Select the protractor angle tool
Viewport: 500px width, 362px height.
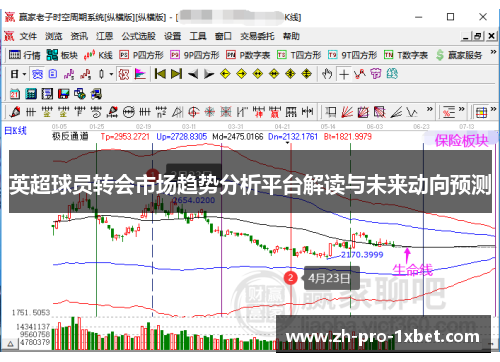coord(177,112)
